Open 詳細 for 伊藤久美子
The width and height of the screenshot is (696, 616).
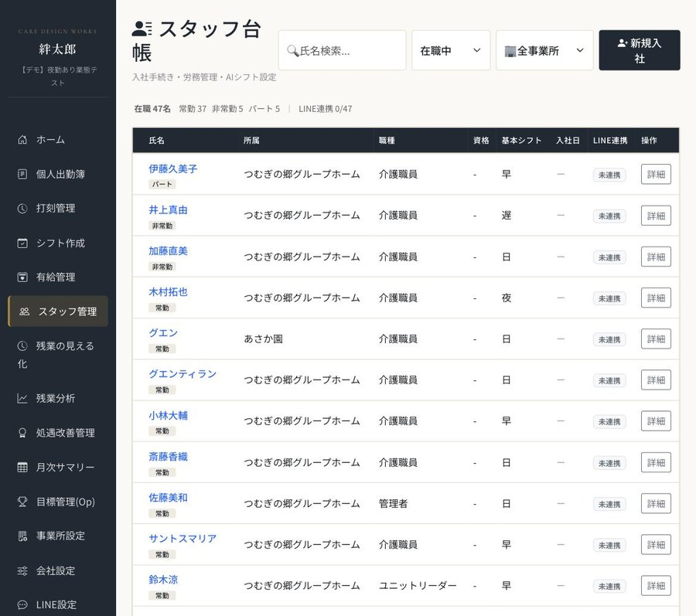click(656, 175)
